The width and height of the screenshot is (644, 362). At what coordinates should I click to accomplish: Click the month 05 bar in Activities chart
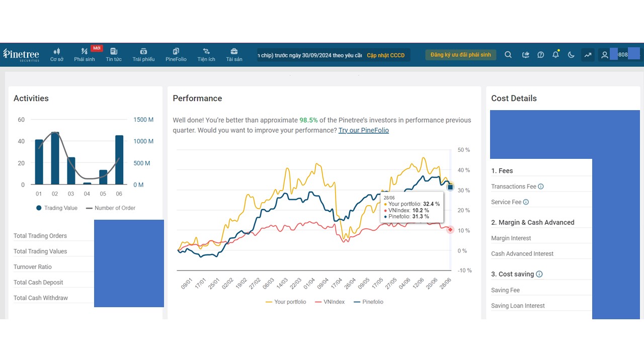pos(103,177)
